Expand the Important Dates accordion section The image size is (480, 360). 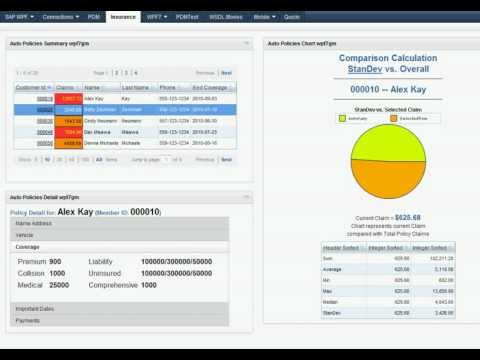tap(119, 309)
